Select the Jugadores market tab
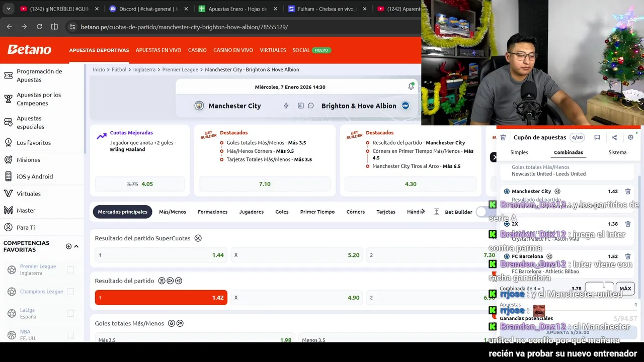This screenshot has width=644, height=362. (x=251, y=212)
